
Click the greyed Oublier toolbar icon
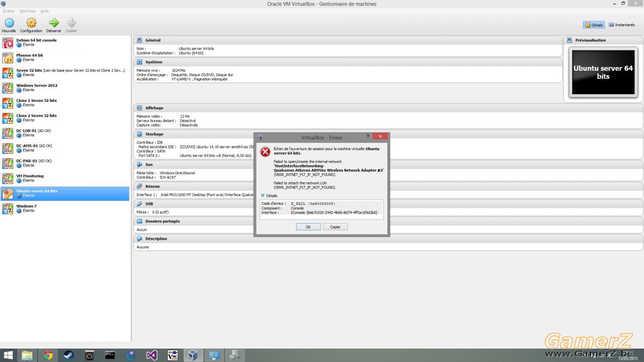tap(71, 23)
